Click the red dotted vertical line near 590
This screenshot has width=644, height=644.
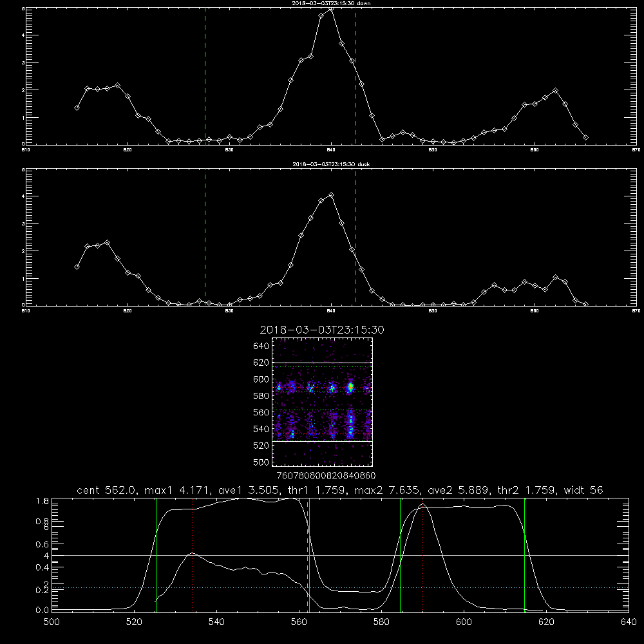point(422,556)
